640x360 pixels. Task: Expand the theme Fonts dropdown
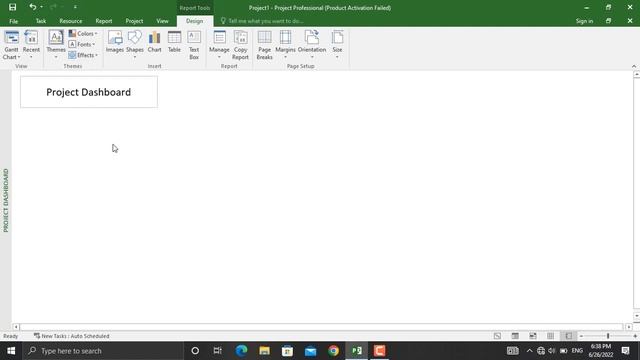click(x=82, y=44)
